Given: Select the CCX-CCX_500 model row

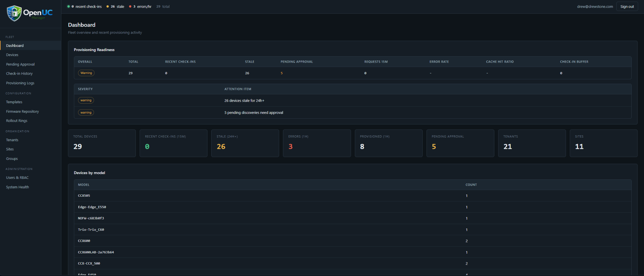Looking at the screenshot, I should (x=353, y=264).
